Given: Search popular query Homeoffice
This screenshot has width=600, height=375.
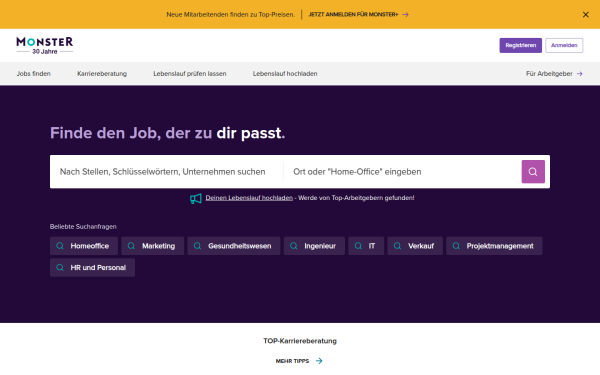Looking at the screenshot, I should (84, 246).
